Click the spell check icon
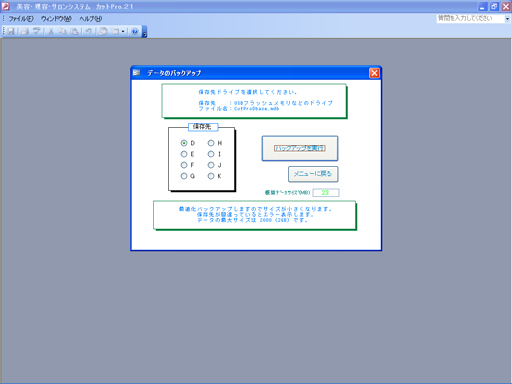Screen dimensions: 512x384 pos(36,31)
